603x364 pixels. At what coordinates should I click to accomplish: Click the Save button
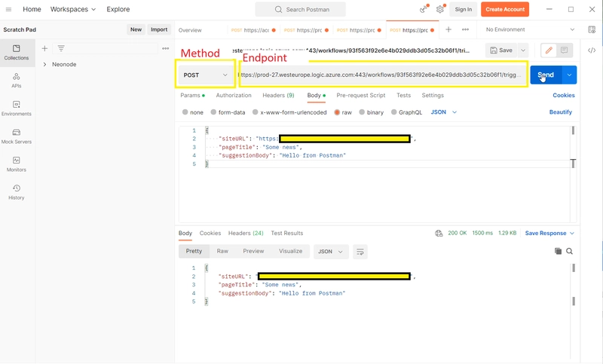coord(501,50)
